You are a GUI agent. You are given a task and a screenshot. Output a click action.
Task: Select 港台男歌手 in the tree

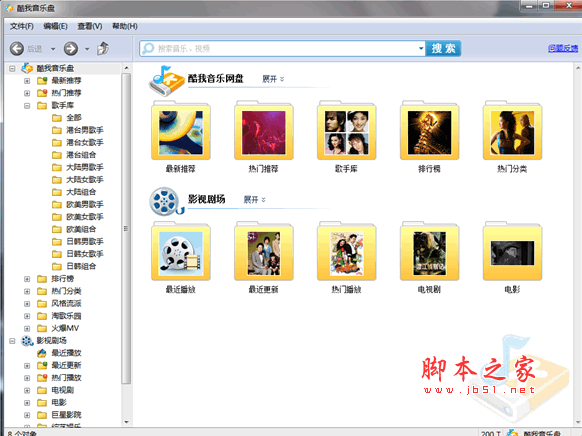pos(85,130)
